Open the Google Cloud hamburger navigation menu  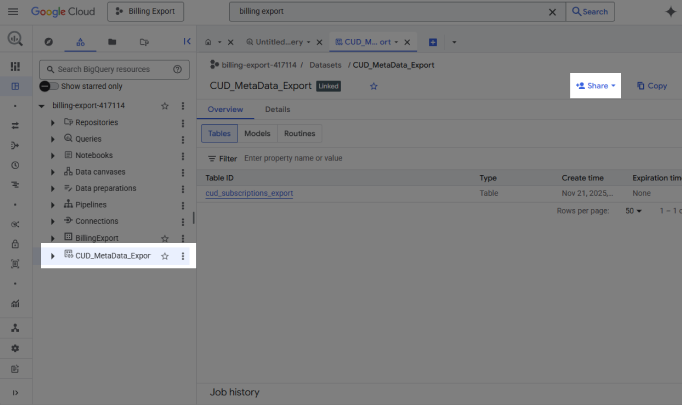click(14, 12)
